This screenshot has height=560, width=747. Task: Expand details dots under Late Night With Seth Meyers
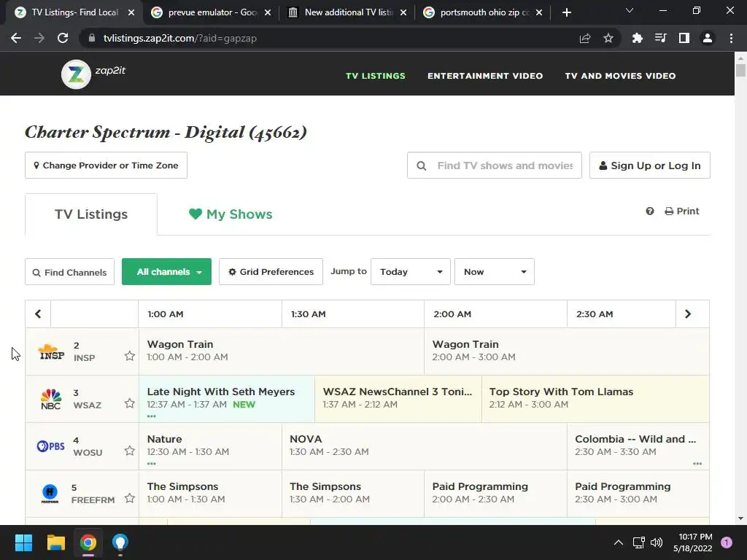[152, 416]
